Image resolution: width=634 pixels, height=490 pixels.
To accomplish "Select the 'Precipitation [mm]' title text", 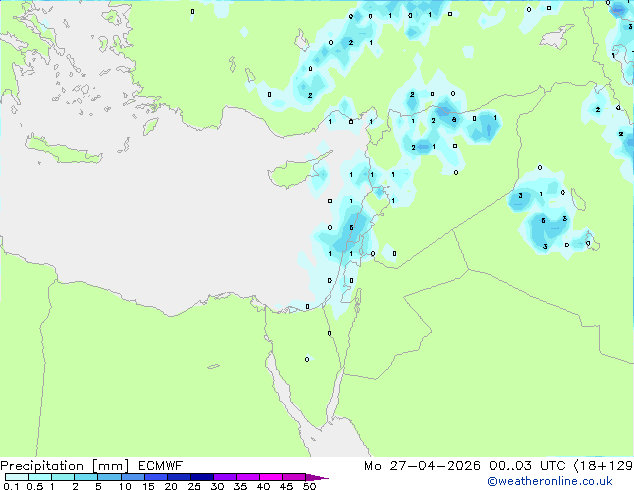I will (65, 466).
